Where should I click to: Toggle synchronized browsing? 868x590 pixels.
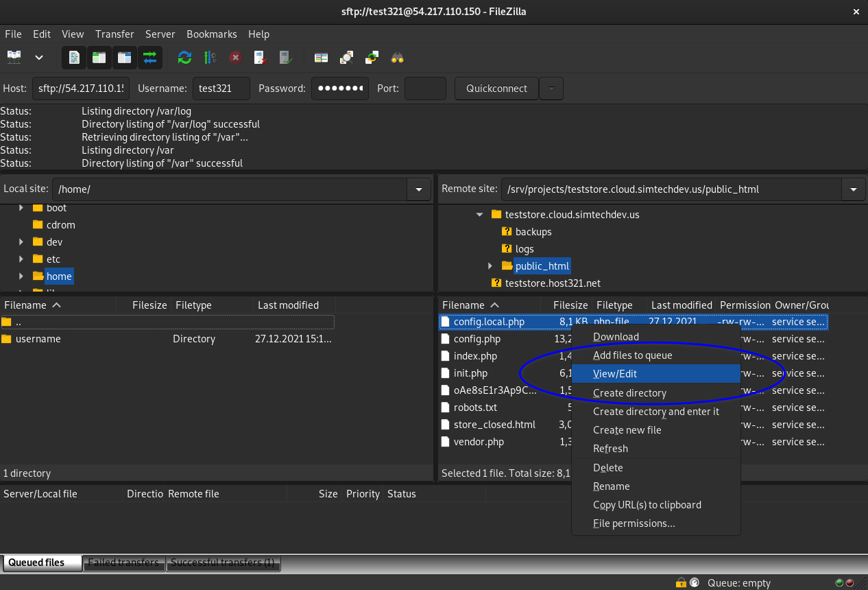372,58
